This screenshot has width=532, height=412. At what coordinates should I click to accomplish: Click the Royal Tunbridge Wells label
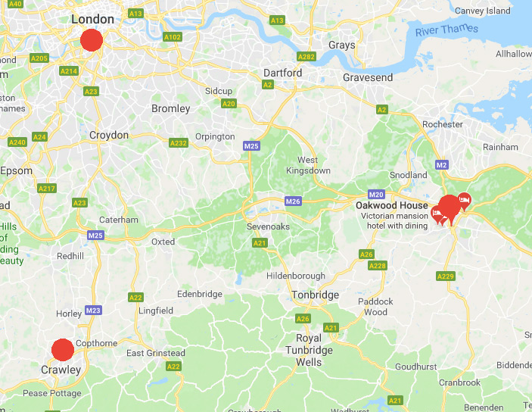309,350
